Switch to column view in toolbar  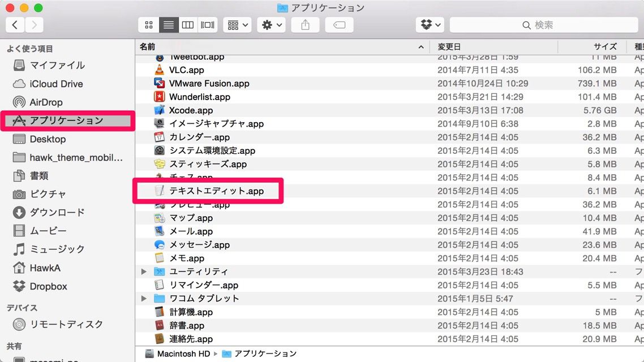click(188, 25)
